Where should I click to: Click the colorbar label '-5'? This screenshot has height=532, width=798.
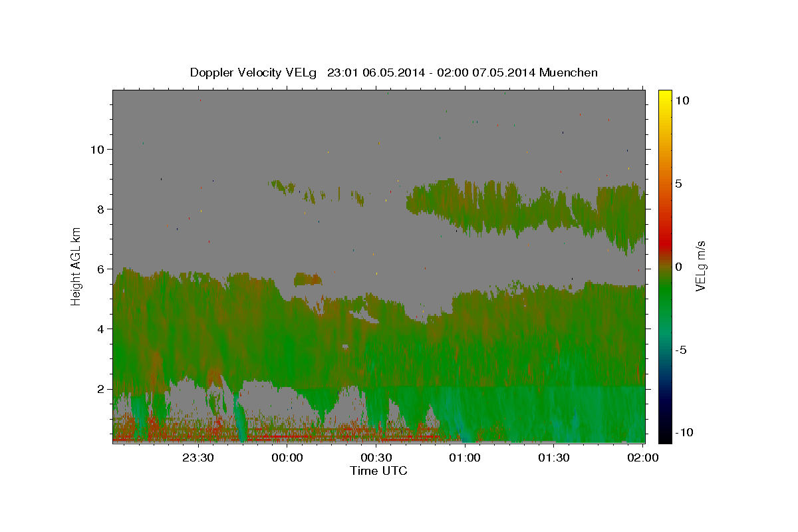pos(680,350)
